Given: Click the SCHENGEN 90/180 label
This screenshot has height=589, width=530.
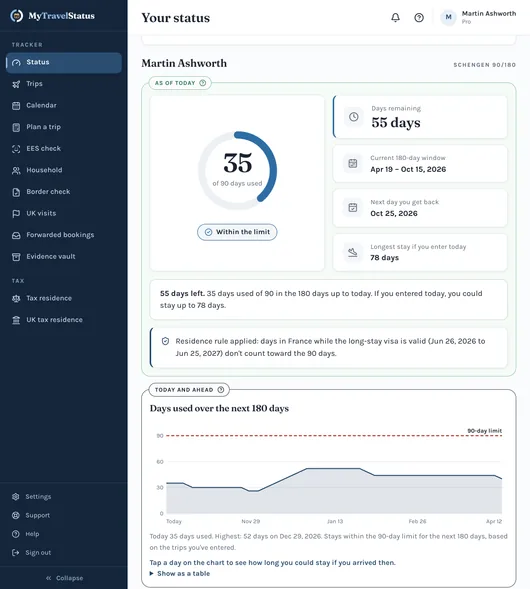Looking at the screenshot, I should click(485, 65).
